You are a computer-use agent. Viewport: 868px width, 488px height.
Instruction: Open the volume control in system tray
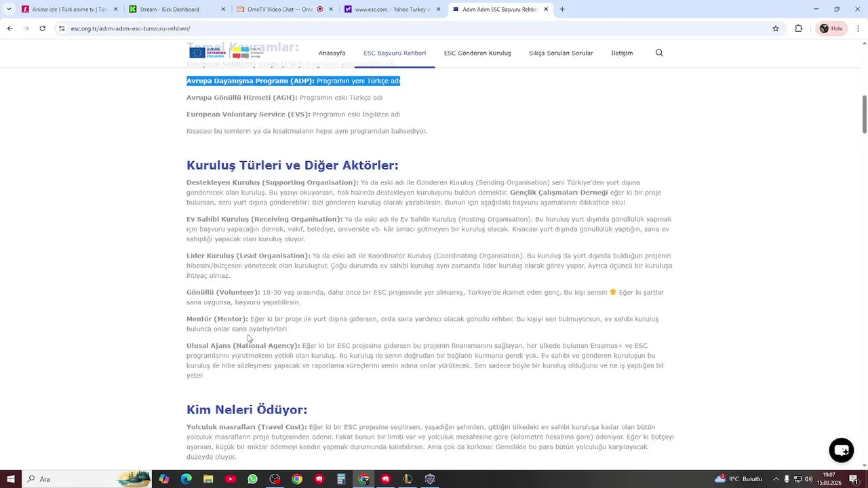[x=809, y=479]
